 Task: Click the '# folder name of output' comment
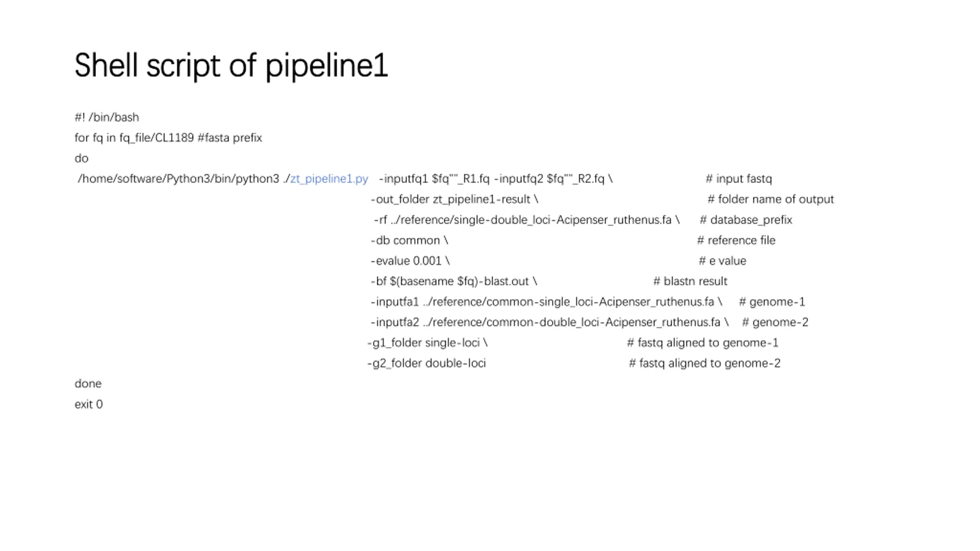[x=771, y=200]
